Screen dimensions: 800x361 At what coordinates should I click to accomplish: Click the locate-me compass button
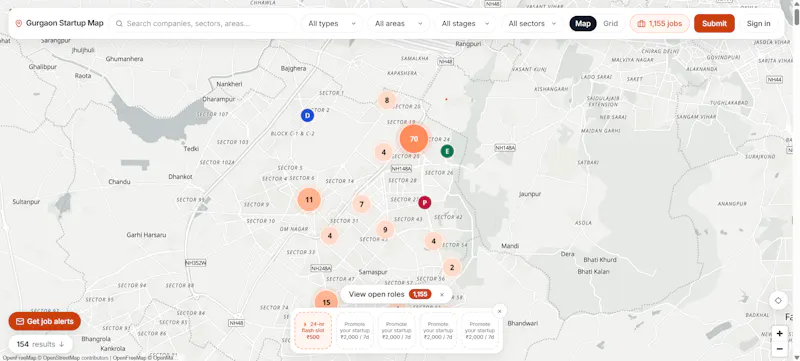click(x=778, y=300)
